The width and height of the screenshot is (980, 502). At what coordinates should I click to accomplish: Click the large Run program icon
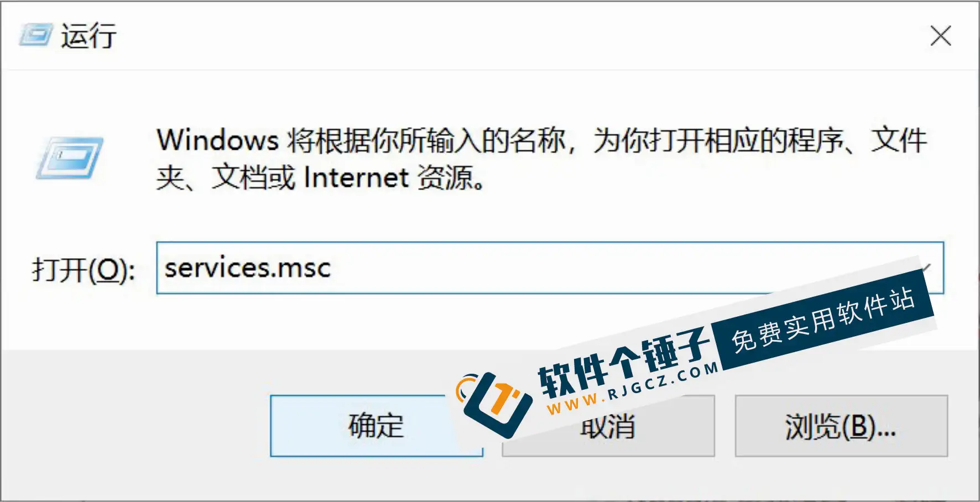[70, 158]
